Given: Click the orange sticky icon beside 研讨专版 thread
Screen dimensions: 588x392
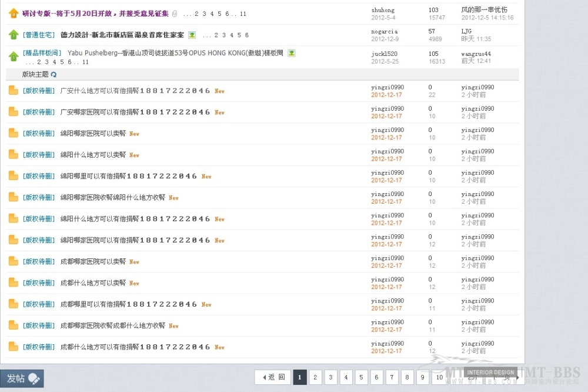Looking at the screenshot, I should coord(14,14).
